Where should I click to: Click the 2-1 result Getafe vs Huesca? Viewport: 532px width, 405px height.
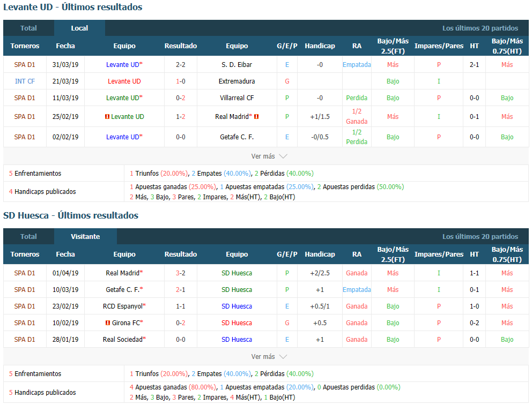pyautogui.click(x=181, y=290)
